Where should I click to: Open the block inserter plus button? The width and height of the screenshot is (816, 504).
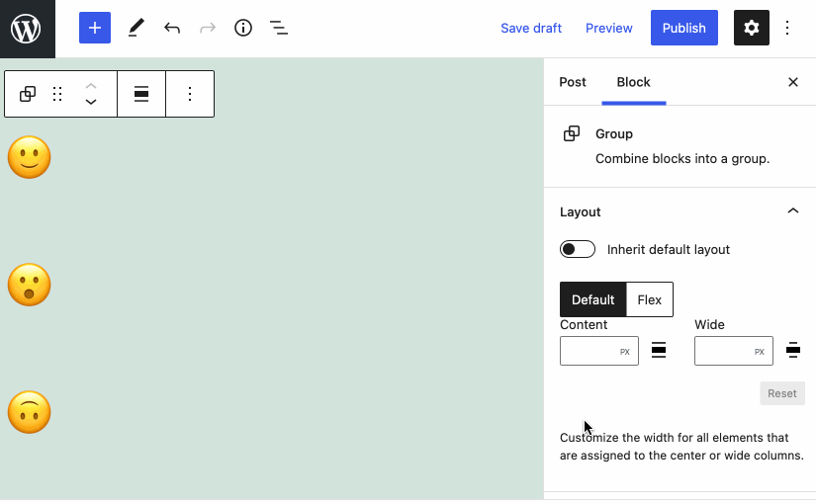coord(95,28)
